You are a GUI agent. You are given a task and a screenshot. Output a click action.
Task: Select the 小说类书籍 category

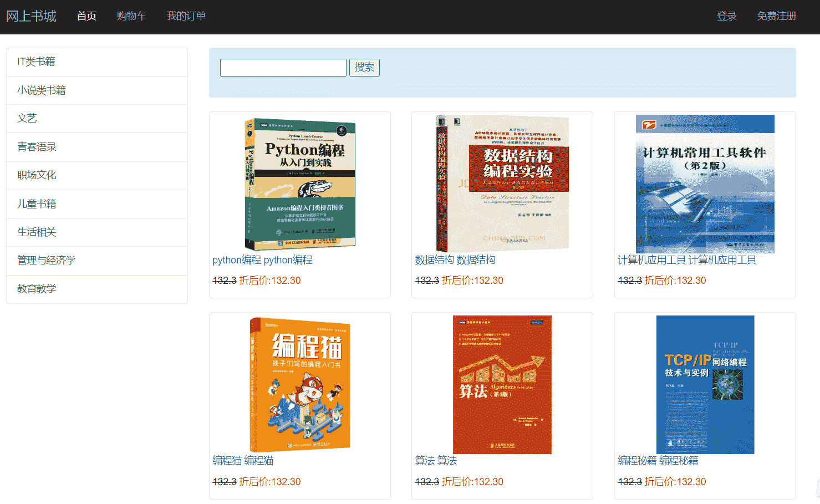click(97, 90)
